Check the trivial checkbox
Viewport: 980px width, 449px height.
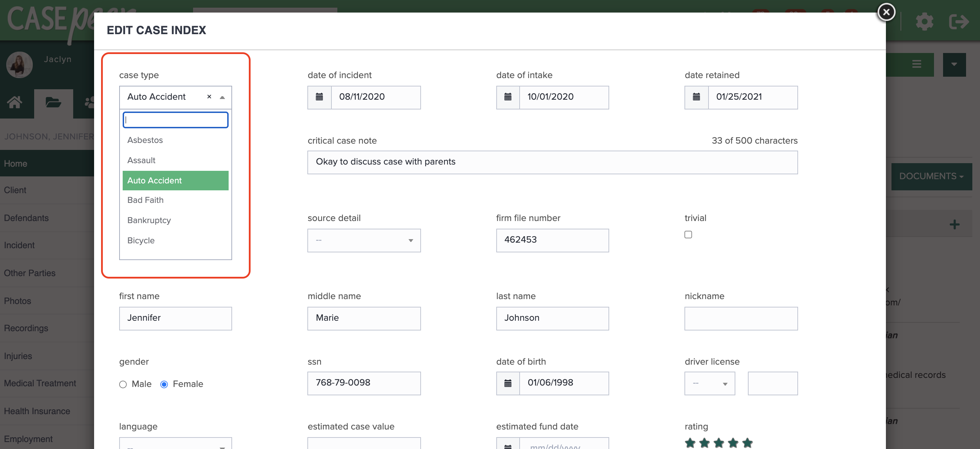[x=688, y=235]
